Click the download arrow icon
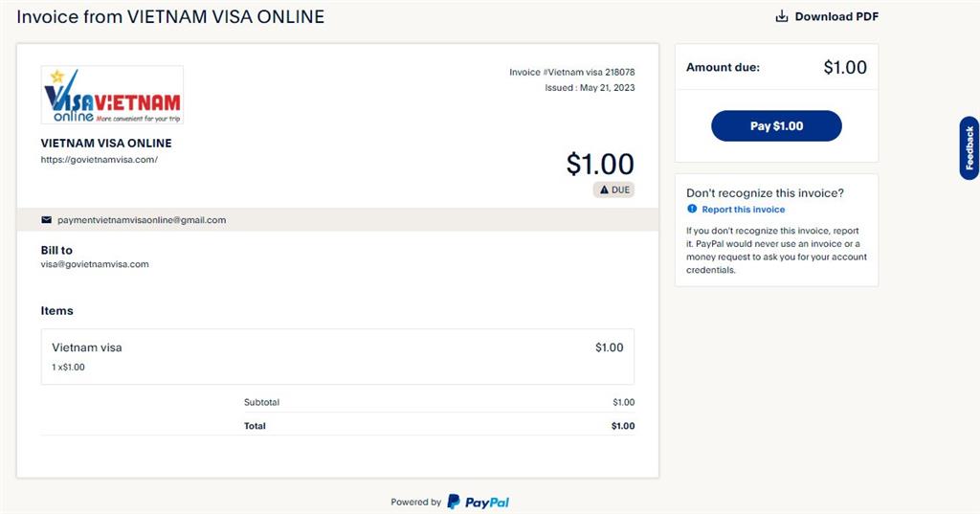Viewport: 980px width, 514px height. click(781, 16)
